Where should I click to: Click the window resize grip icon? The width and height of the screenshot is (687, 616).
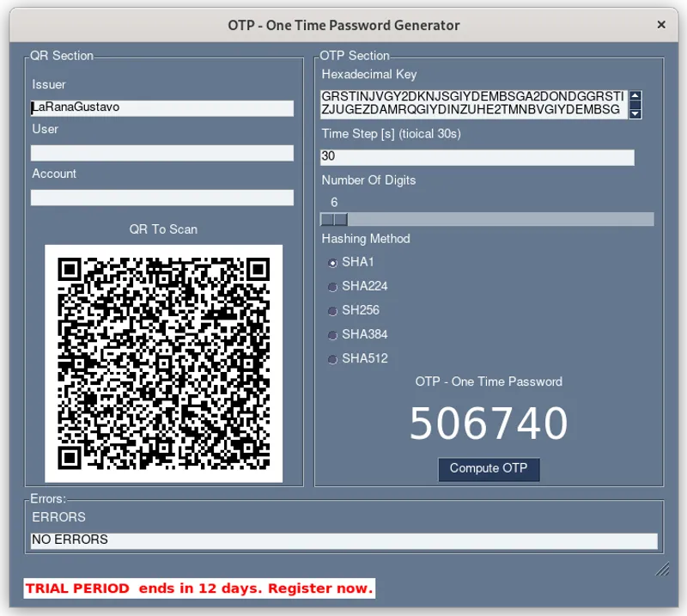662,569
